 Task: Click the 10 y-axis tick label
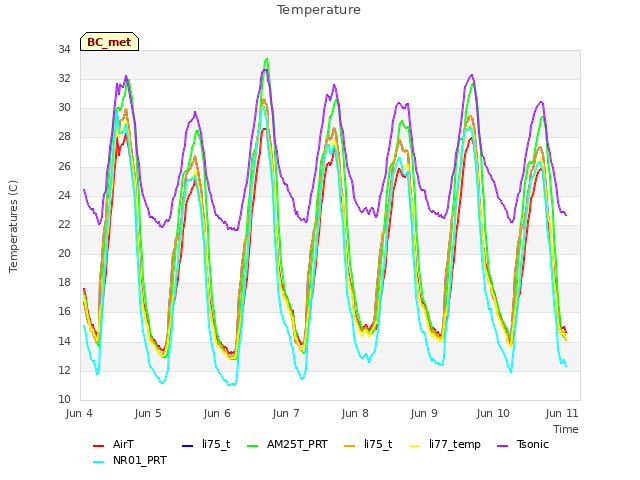(x=64, y=400)
